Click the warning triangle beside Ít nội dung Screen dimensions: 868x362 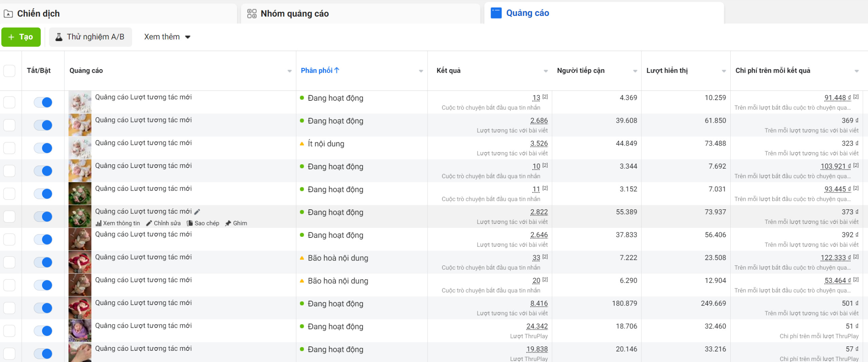click(x=302, y=144)
